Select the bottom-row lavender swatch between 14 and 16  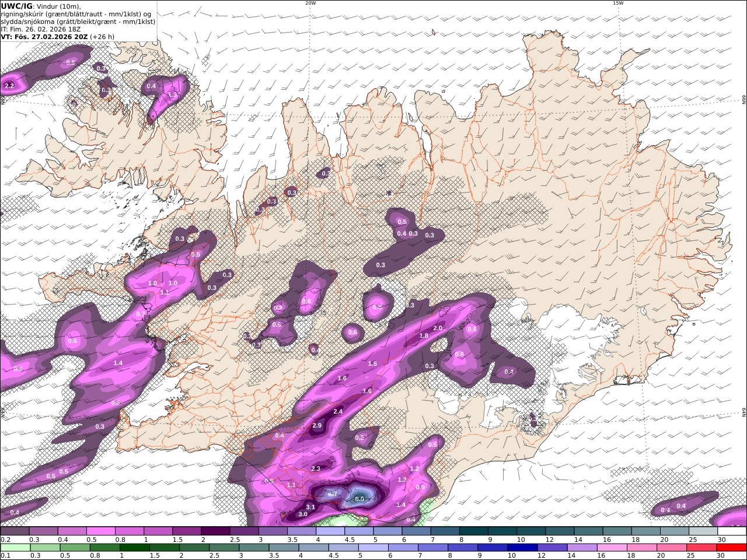[582, 548]
